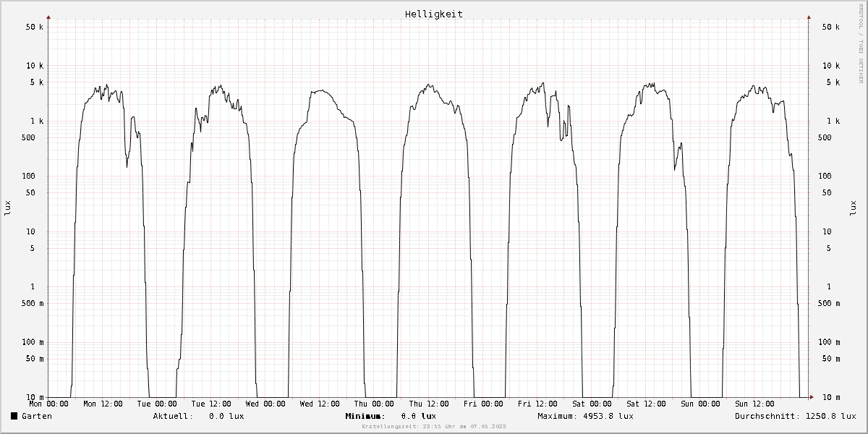
Task: Click the 'Wed 12:00' time axis label
Action: click(x=320, y=404)
